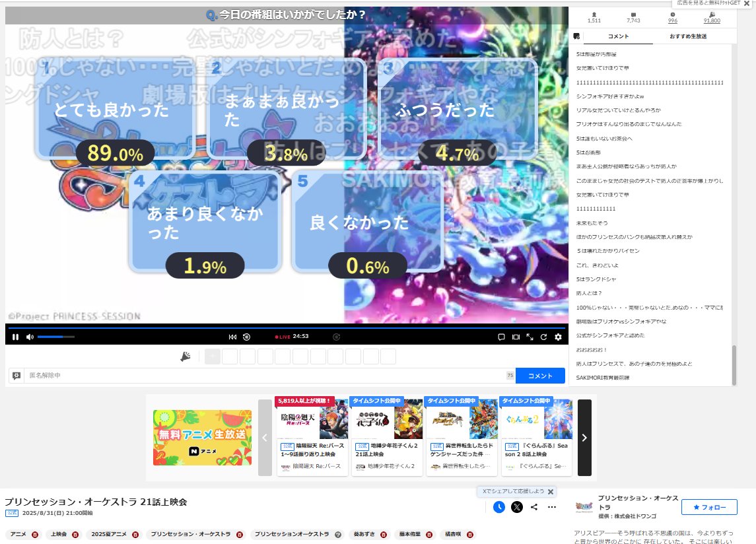Viewport: 756px width, 544px height.
Task: Switch to the コメント tab
Action: click(x=618, y=36)
